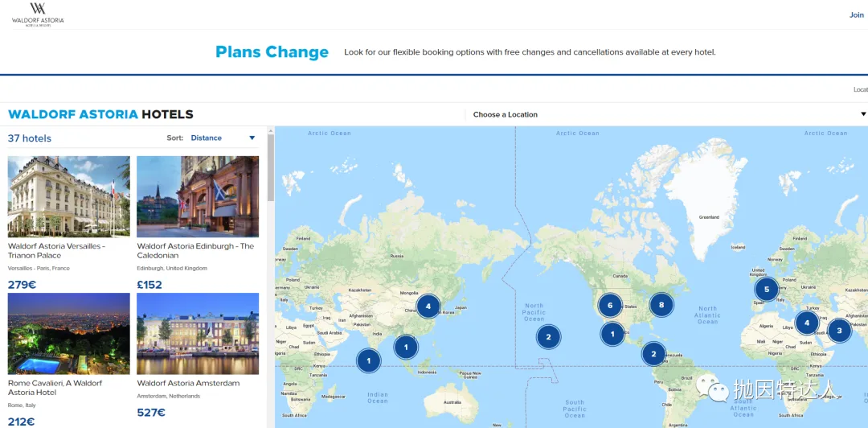Select map cluster 2 in North Pacific Ocean
This screenshot has width=868, height=428.
[x=548, y=336]
